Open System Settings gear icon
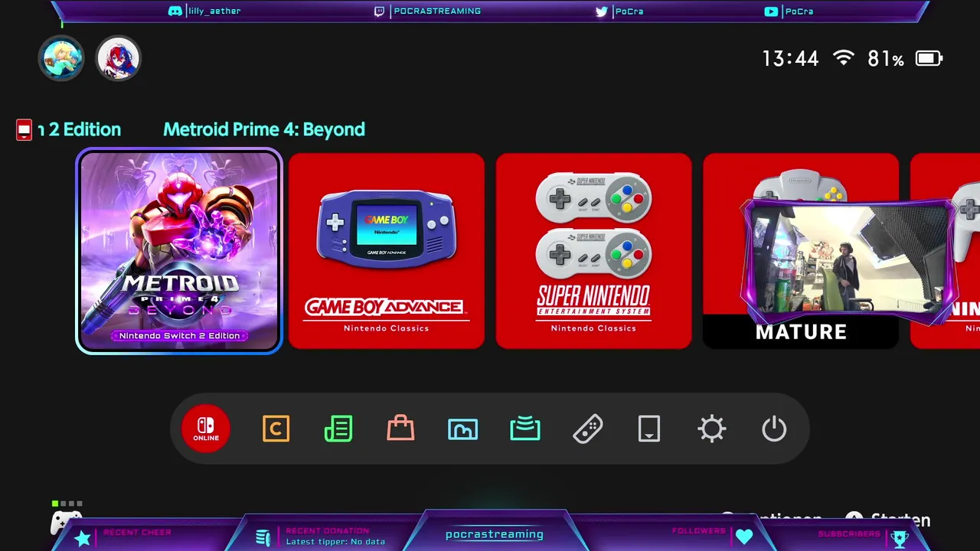 point(711,429)
